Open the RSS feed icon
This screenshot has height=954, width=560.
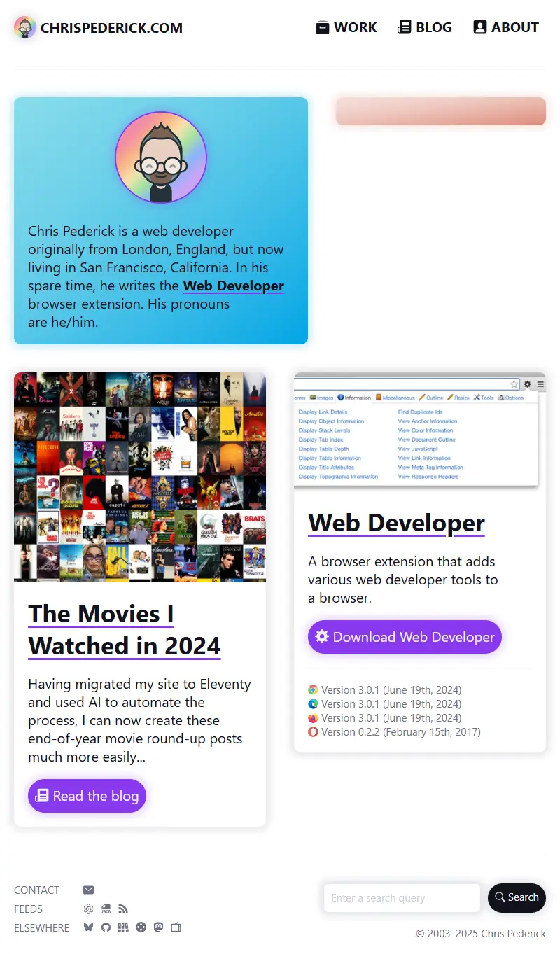coord(123,909)
